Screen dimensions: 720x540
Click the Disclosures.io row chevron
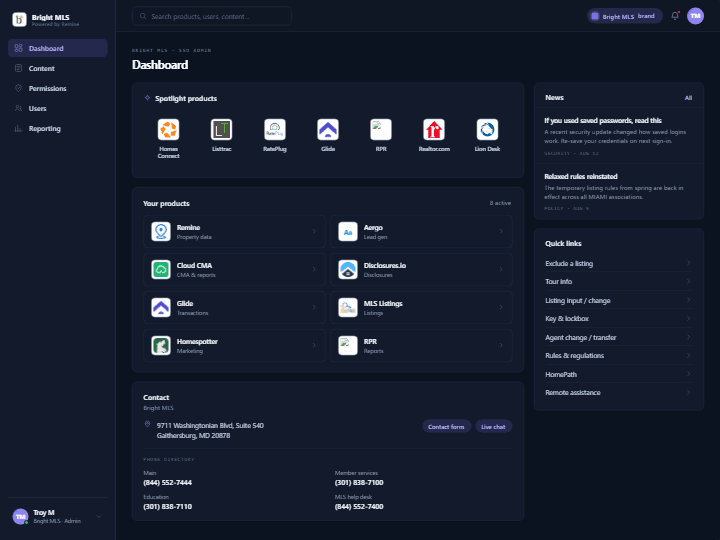[501, 270]
